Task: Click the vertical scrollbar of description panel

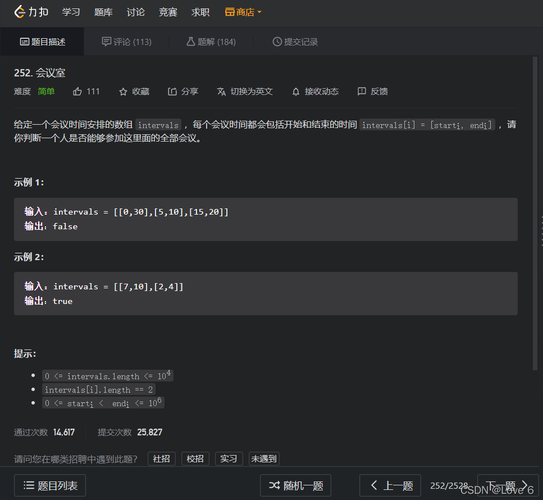Action: [x=535, y=213]
